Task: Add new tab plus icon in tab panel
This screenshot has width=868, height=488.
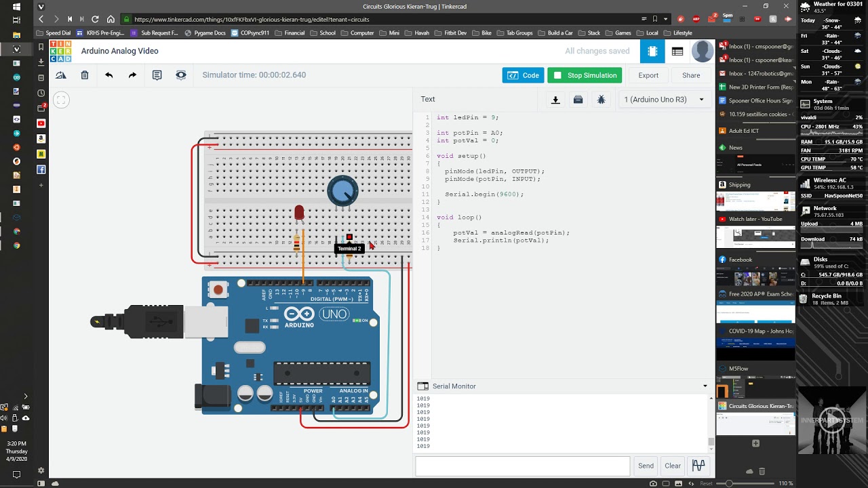Action: [755, 443]
